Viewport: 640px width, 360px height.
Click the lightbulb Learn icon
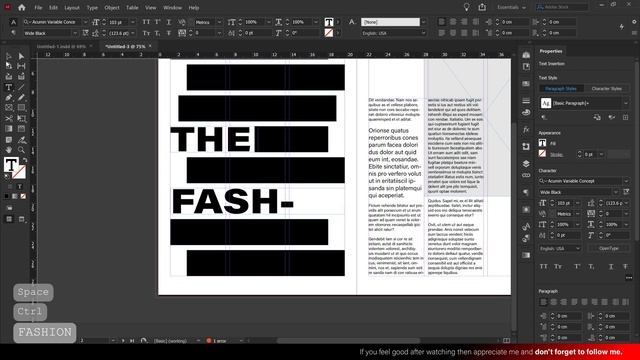tap(467, 7)
